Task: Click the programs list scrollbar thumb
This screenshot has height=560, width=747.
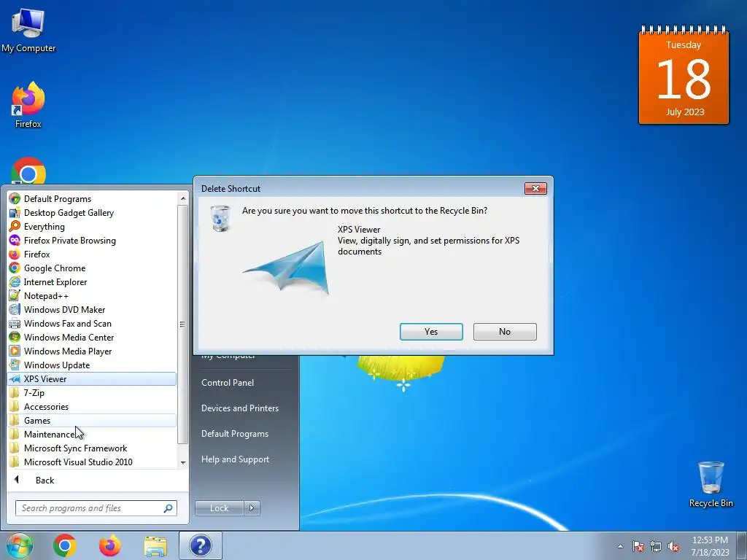Action: coord(183,324)
